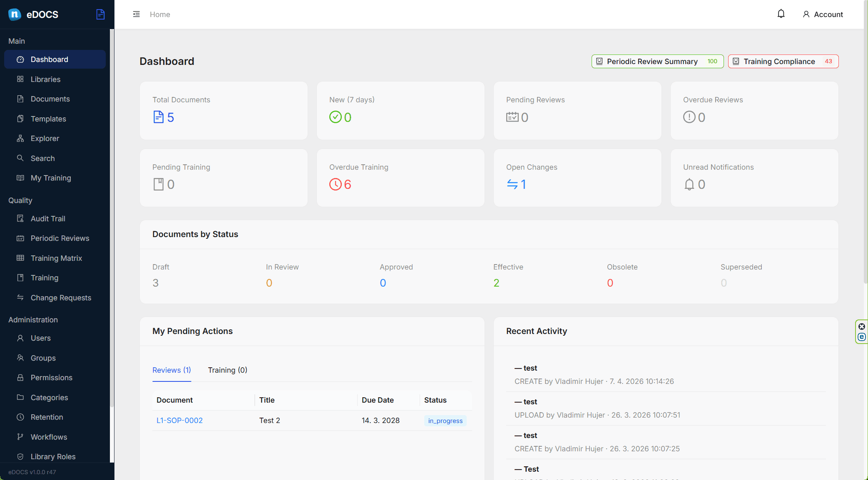Open the notifications bell in top bar
The image size is (868, 480).
[781, 14]
